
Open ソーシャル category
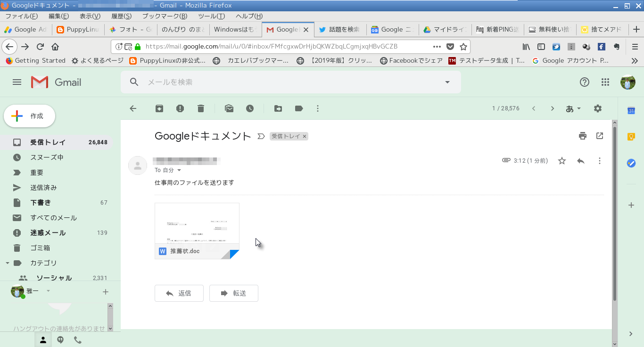click(x=57, y=277)
